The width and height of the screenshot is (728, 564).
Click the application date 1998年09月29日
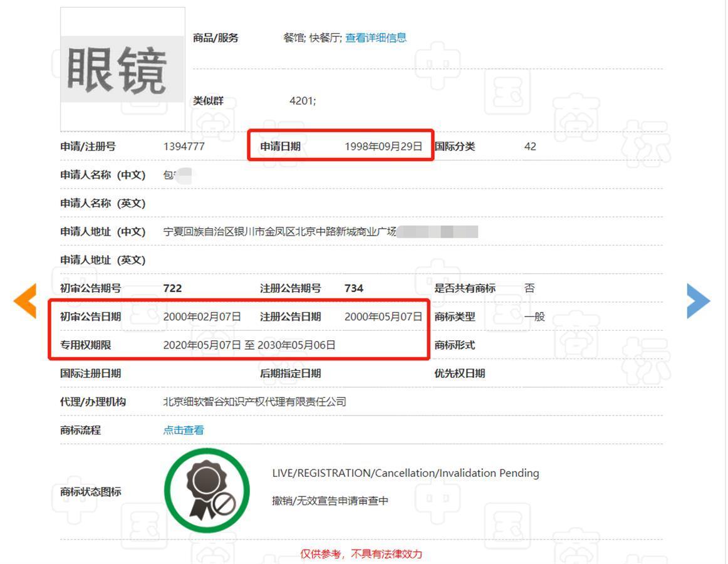point(383,147)
